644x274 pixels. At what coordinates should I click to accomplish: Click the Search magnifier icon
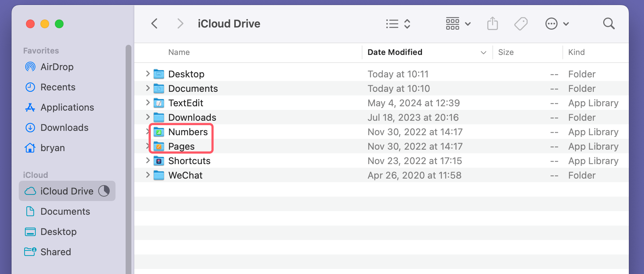[609, 24]
